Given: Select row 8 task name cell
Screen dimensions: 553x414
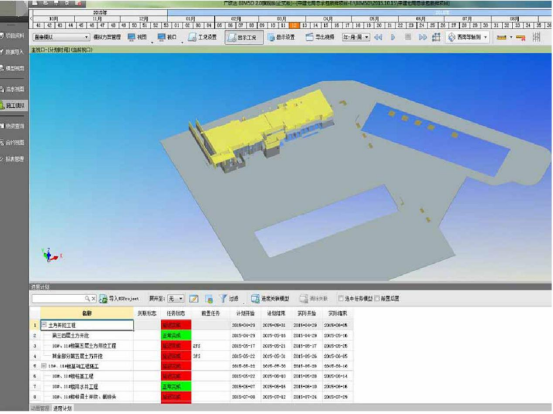Looking at the screenshot, I should (87, 397).
